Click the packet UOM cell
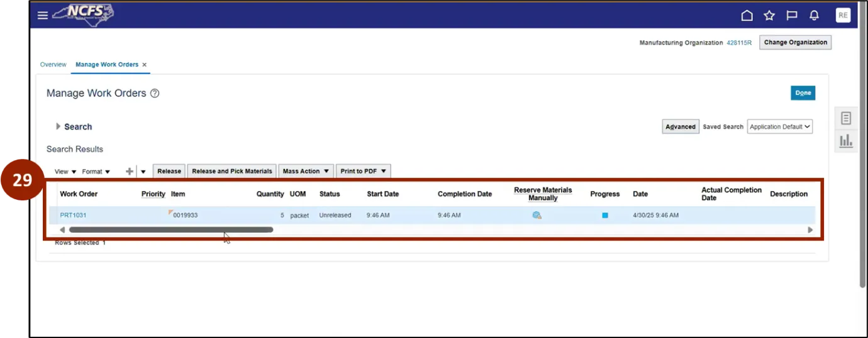The image size is (868, 338). (299, 215)
